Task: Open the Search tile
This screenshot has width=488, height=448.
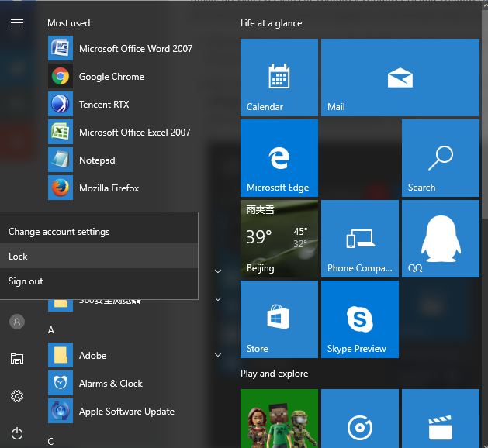Action: coord(441,158)
